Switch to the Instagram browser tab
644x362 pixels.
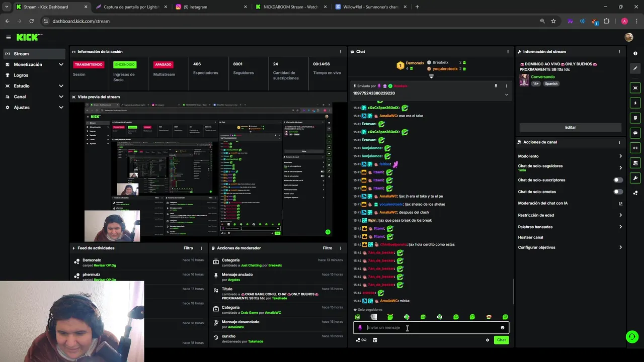pos(211,7)
